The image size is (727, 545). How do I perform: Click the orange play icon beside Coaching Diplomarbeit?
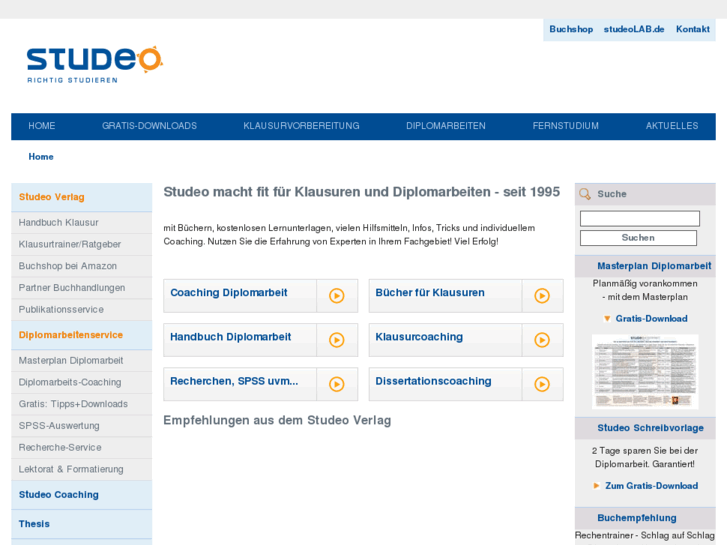pyautogui.click(x=337, y=295)
